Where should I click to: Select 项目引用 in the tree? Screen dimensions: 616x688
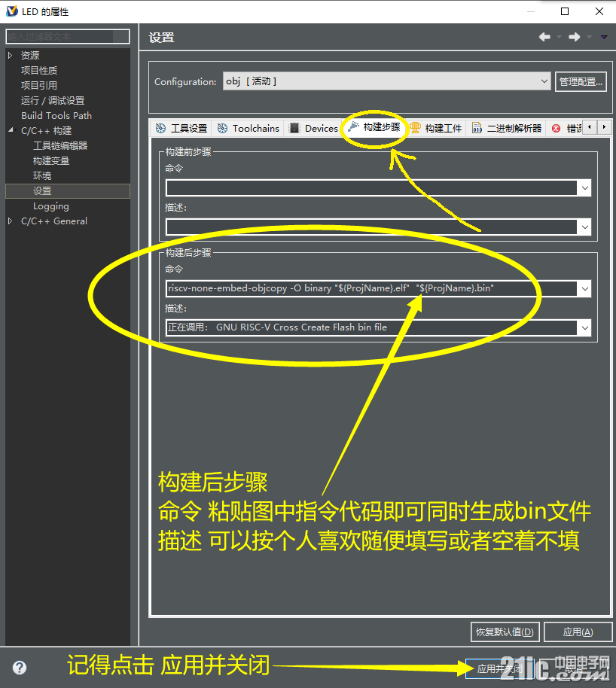[39, 85]
